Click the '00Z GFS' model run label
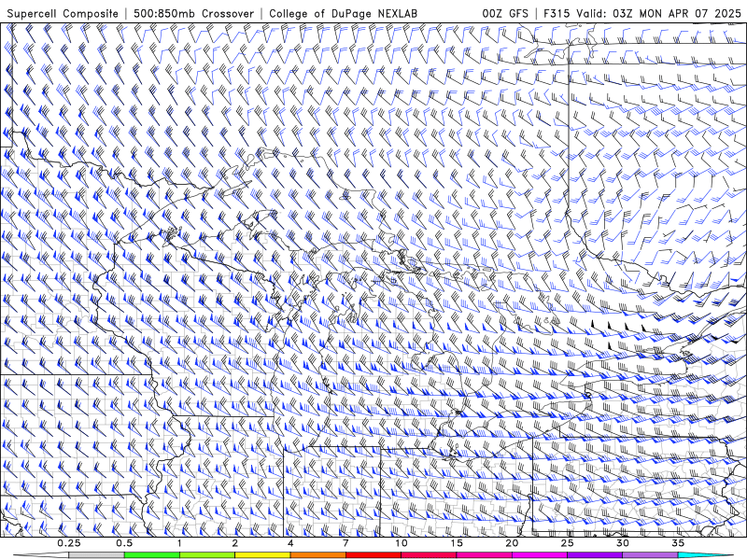The image size is (747, 560). point(505,13)
